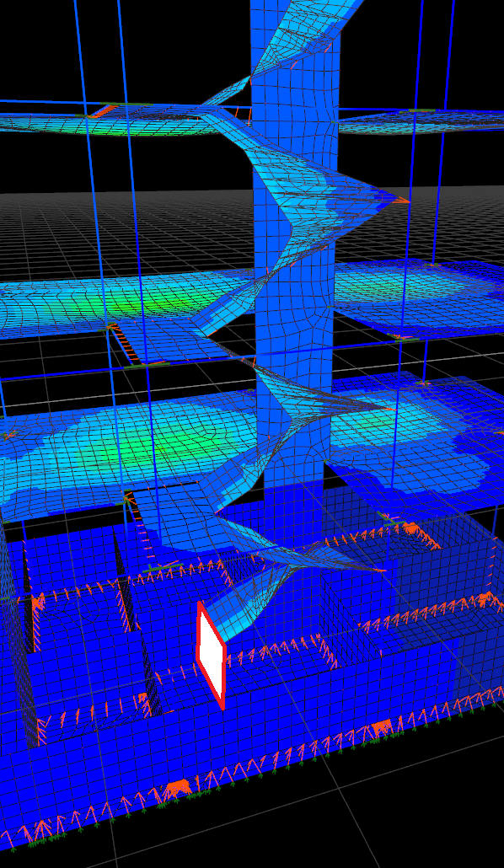Click the middle stair landing's pointed right tip
Screen dimensions: 504x868
(387, 409)
